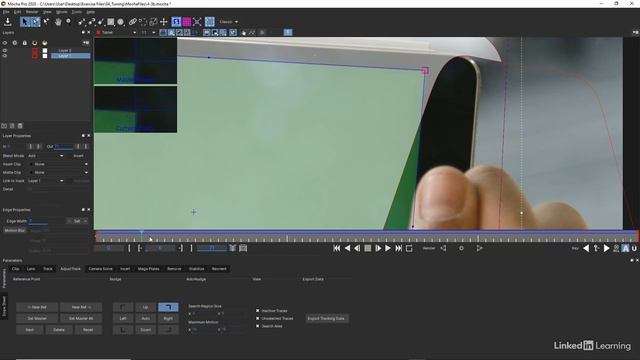Toggle the Autokey A button
The height and width of the screenshot is (360, 640).
(x=625, y=248)
